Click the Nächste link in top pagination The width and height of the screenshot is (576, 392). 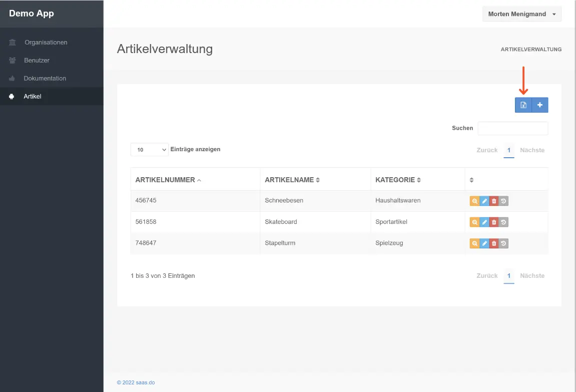tap(532, 150)
